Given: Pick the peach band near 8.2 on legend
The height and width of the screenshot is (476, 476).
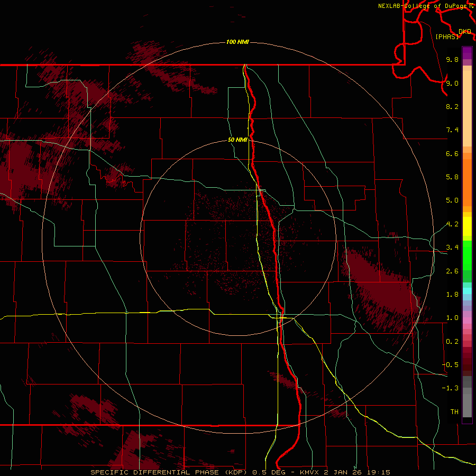Looking at the screenshot, I should [467, 108].
